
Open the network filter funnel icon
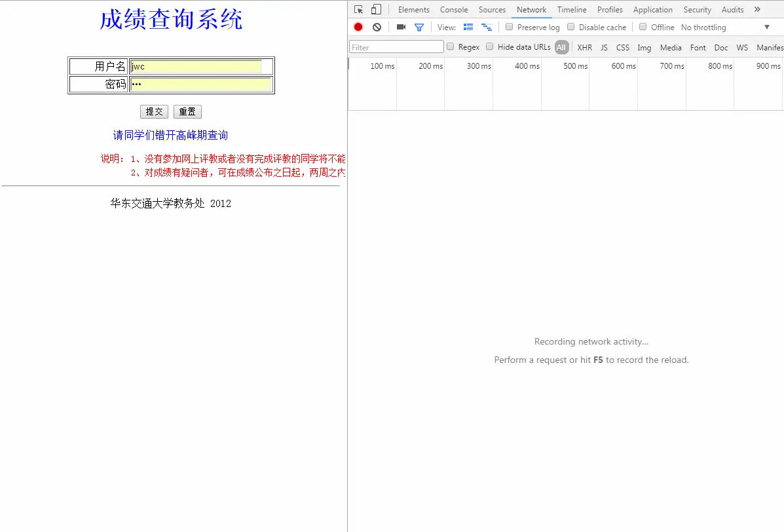point(419,27)
